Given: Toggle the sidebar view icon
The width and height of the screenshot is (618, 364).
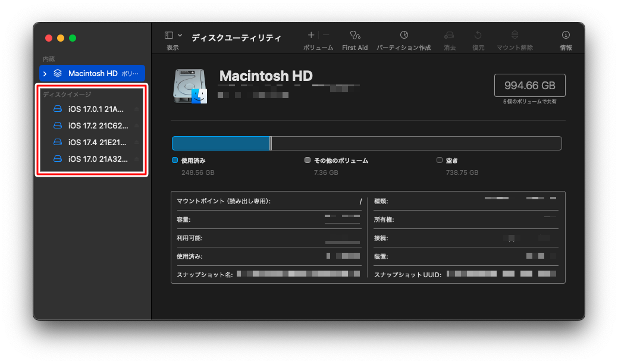Looking at the screenshot, I should pyautogui.click(x=169, y=36).
